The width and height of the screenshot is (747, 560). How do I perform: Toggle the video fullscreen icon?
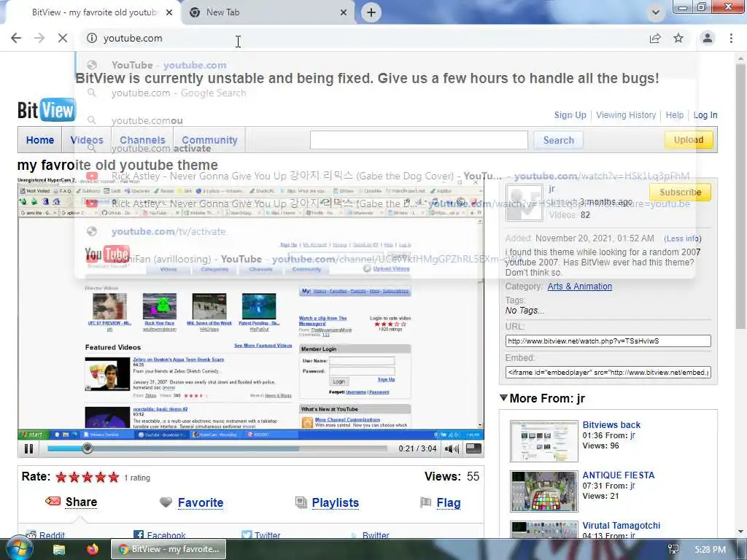tap(473, 448)
